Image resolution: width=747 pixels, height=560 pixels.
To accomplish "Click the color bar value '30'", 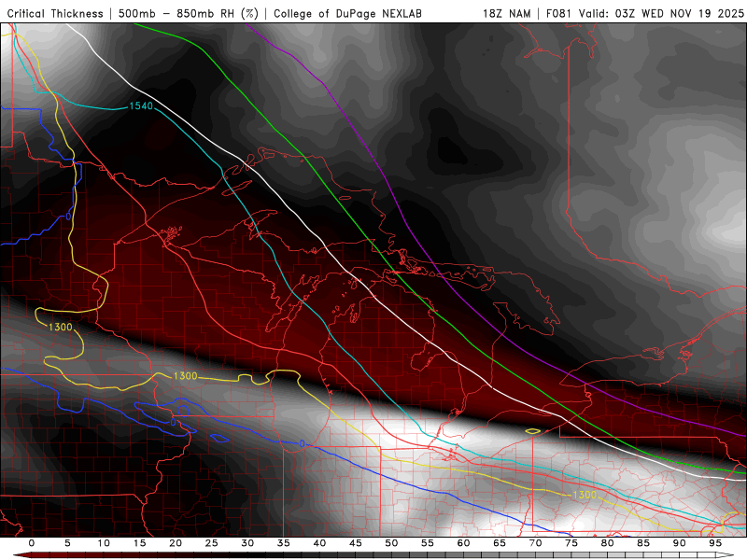I will (x=247, y=543).
